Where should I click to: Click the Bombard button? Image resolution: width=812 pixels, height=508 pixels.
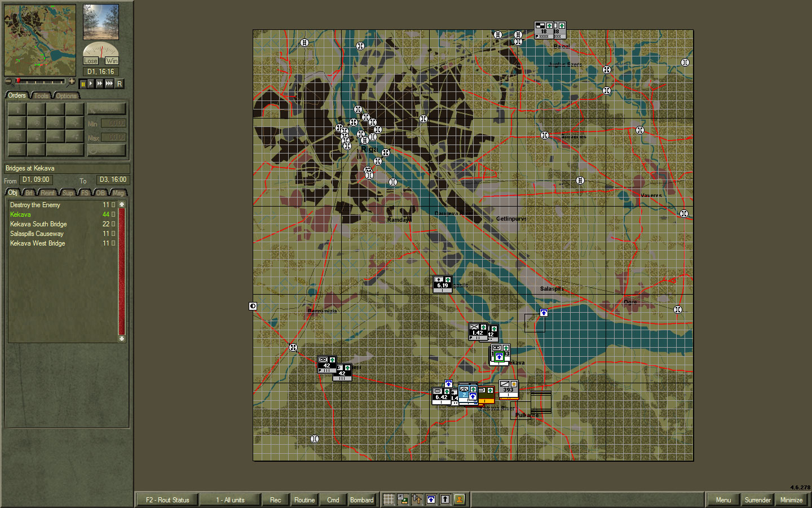pos(362,500)
